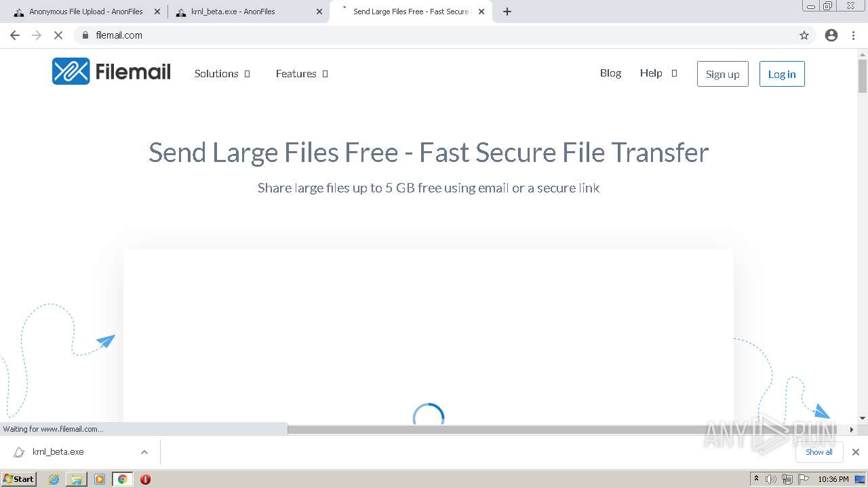The height and width of the screenshot is (488, 868).
Task: Click the Filemail logo
Action: click(111, 71)
